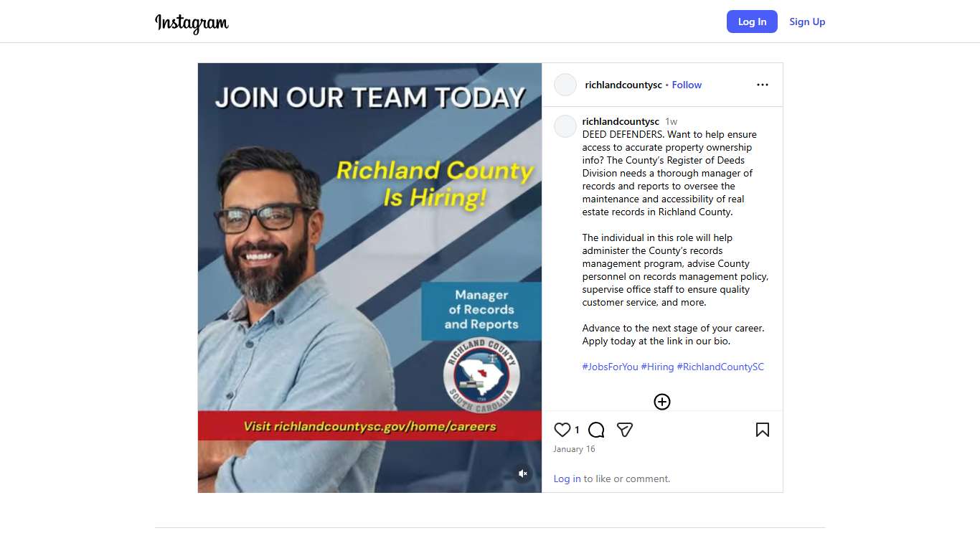Open the richlandcountysc username above the caption

pyautogui.click(x=621, y=121)
